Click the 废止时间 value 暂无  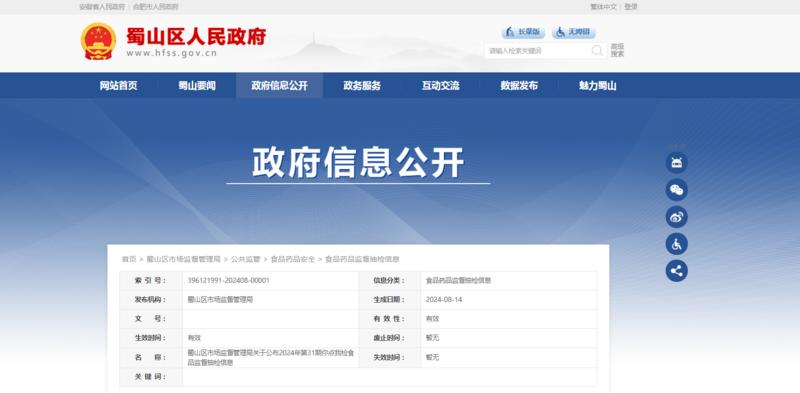[432, 338]
